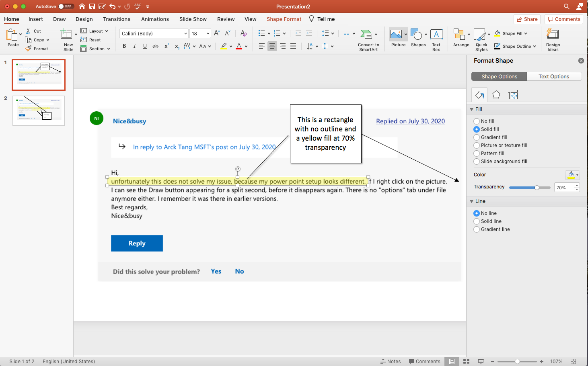Open the Design tab
This screenshot has height=366, width=588.
pos(84,19)
